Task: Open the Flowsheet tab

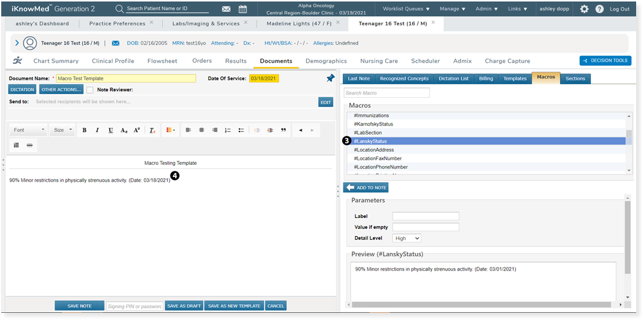Action: tap(162, 61)
